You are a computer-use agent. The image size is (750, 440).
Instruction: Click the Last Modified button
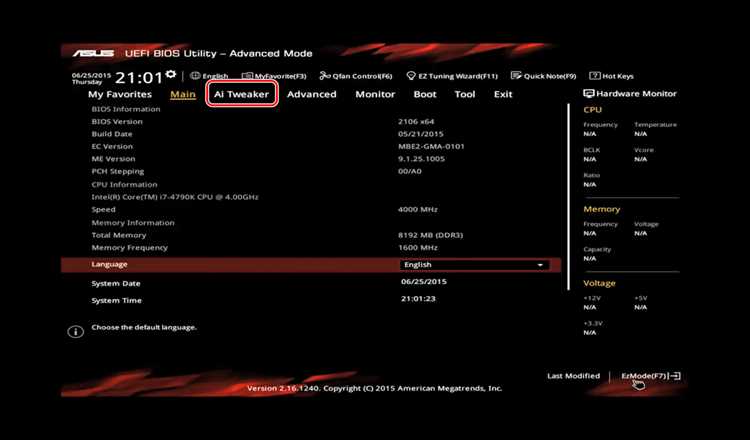(573, 376)
